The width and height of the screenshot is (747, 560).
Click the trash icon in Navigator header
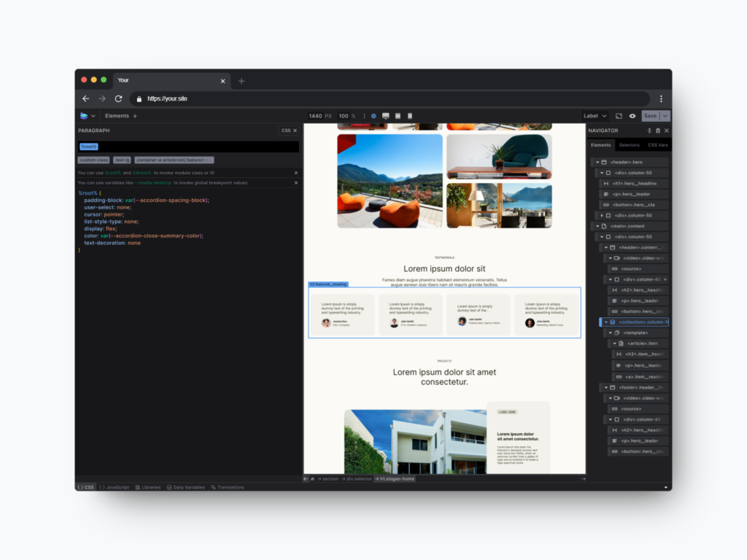click(657, 131)
